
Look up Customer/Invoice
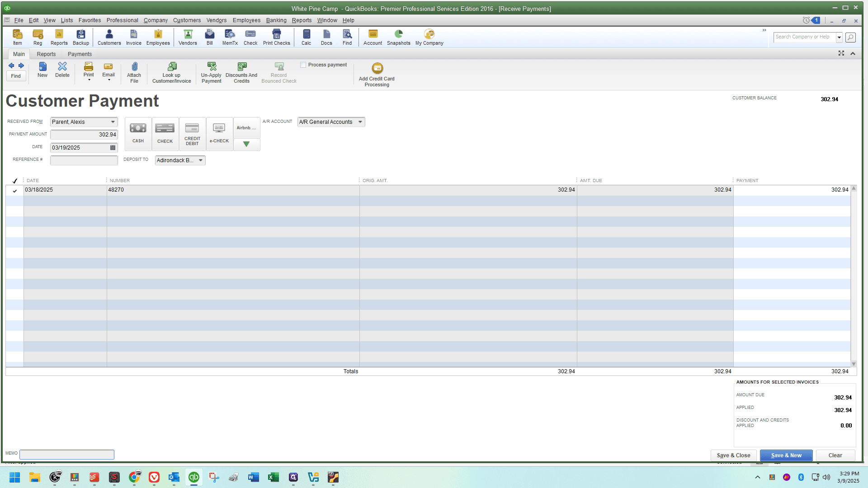(x=172, y=72)
